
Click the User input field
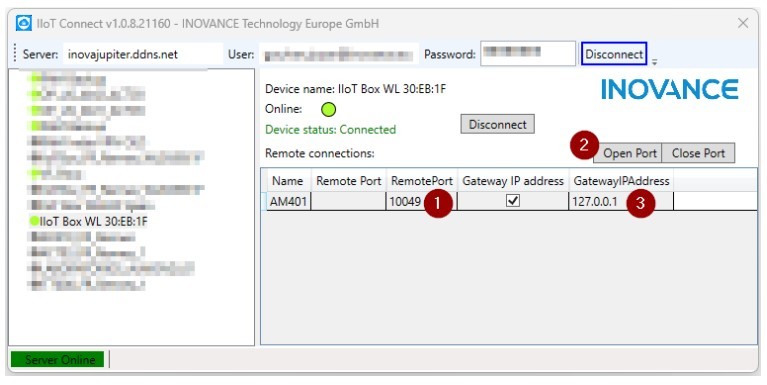coord(338,54)
